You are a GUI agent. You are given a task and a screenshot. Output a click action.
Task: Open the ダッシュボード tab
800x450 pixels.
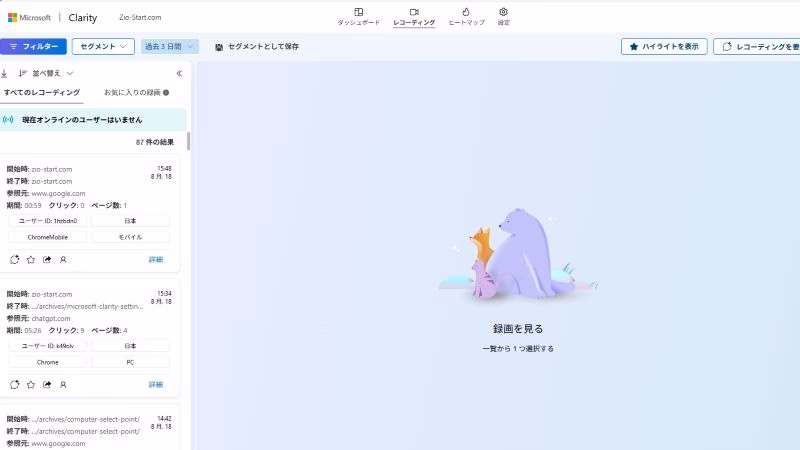[x=358, y=16]
